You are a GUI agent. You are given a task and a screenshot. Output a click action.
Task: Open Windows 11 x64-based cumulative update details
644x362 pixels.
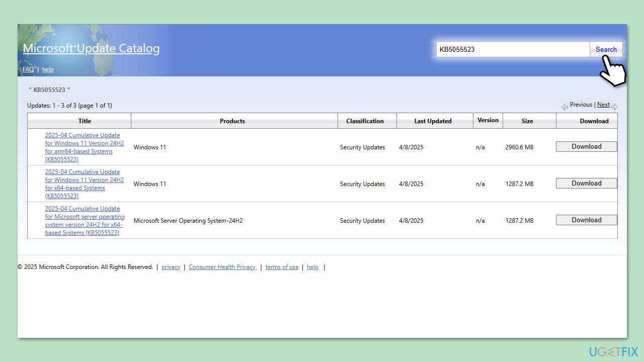point(84,184)
